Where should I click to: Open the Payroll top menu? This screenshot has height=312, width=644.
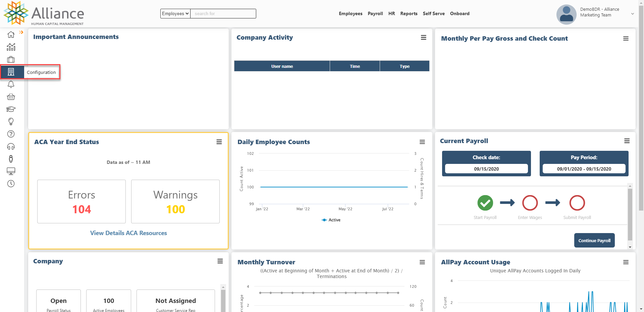pos(375,13)
